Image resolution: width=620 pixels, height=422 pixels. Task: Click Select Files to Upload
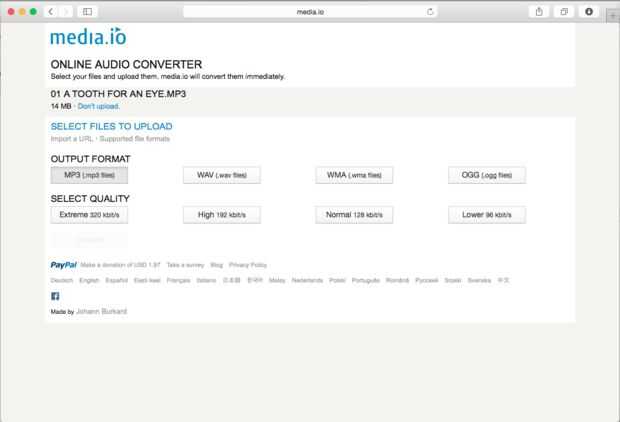tap(112, 126)
